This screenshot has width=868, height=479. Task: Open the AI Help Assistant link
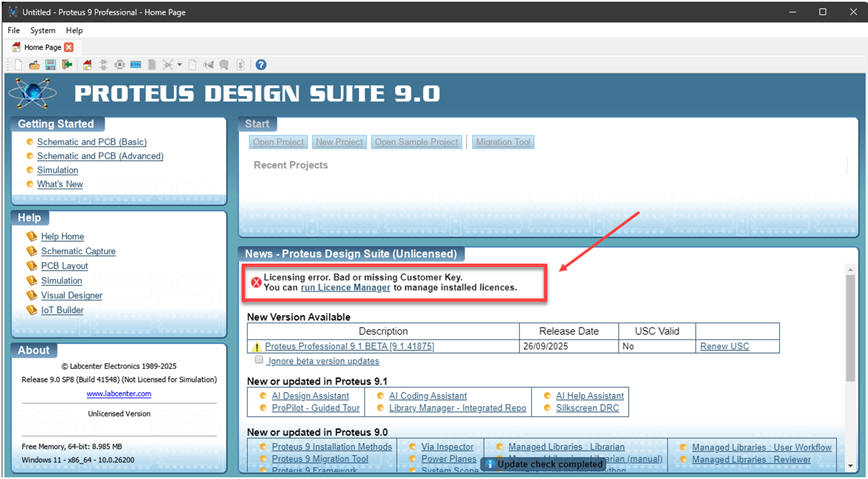(590, 396)
